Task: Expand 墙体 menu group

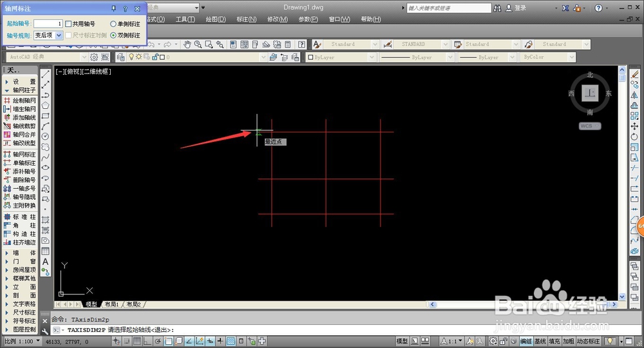Action: [x=20, y=253]
